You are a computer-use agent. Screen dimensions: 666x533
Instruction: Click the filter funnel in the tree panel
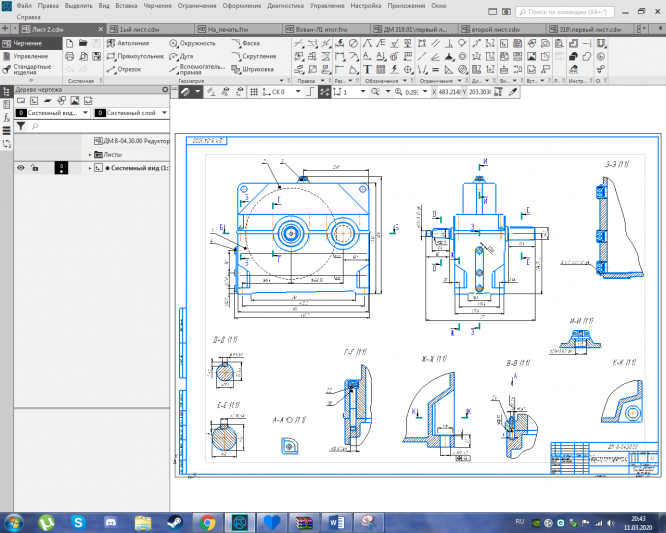pos(20,127)
